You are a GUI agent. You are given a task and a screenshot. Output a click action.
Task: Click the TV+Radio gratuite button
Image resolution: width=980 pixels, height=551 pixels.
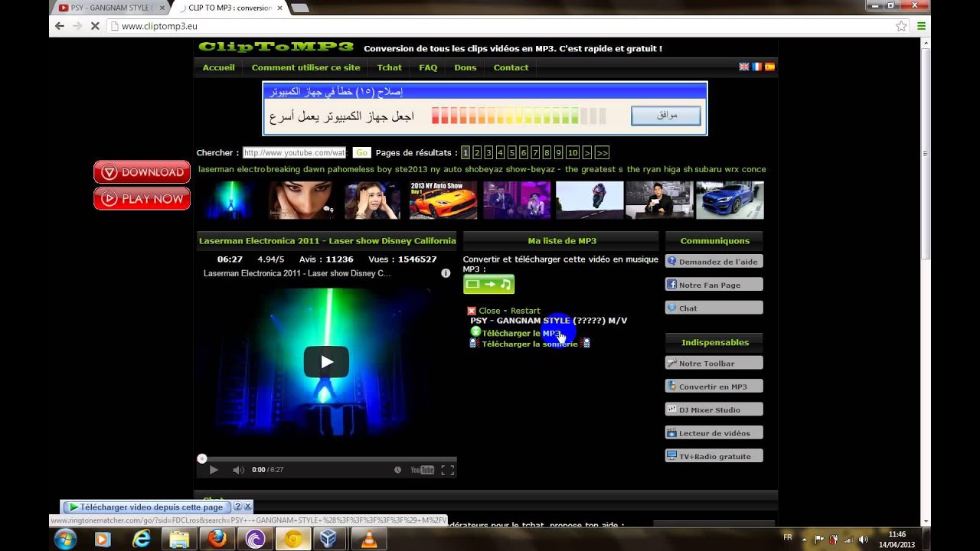pos(714,457)
